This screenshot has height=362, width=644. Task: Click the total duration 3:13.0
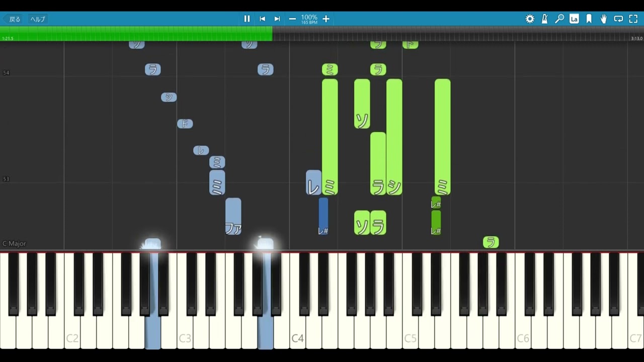(636, 39)
